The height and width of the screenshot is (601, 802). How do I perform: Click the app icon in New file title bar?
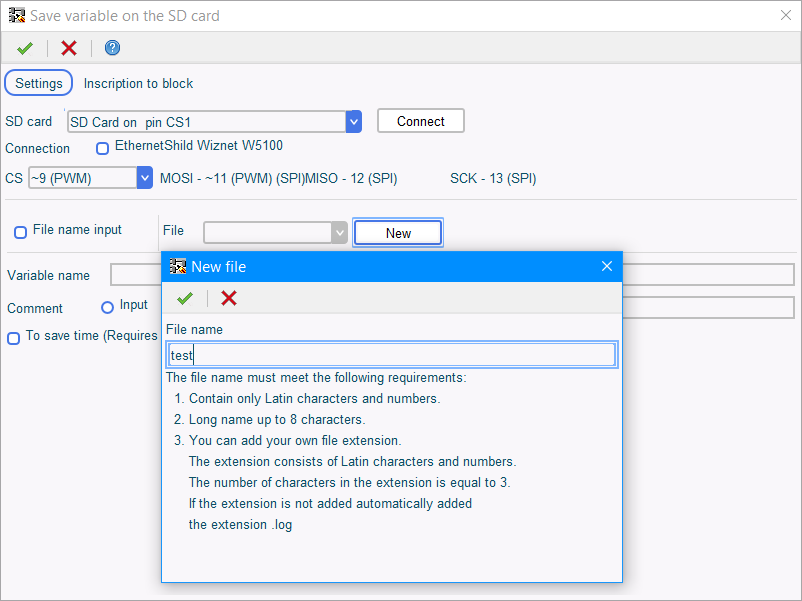click(177, 266)
